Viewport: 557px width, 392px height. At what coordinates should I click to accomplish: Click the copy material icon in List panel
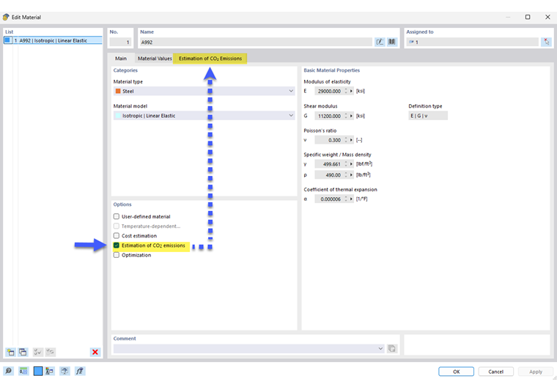pos(23,352)
